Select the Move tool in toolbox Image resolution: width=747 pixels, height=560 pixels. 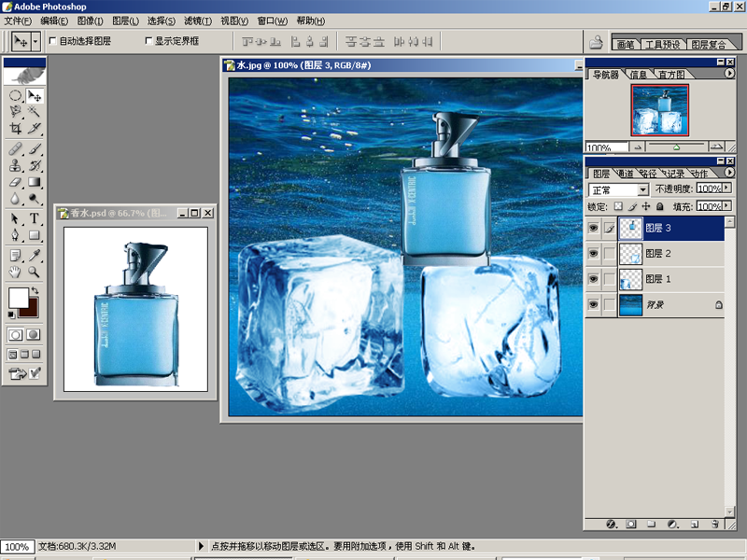(x=35, y=96)
